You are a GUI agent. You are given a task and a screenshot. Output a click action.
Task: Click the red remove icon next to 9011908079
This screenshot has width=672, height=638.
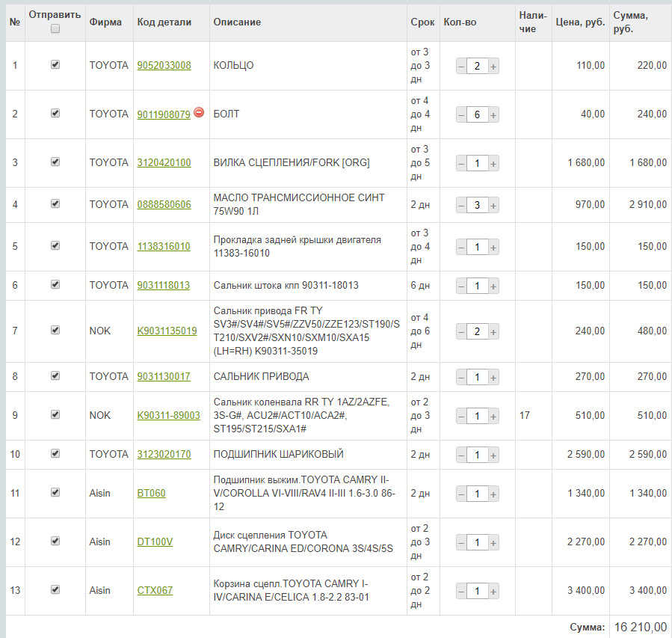199,112
